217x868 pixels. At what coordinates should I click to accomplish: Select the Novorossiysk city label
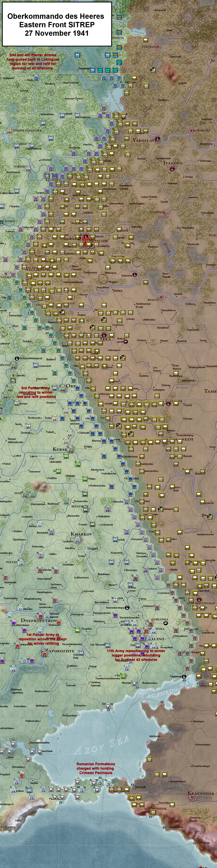(155, 809)
